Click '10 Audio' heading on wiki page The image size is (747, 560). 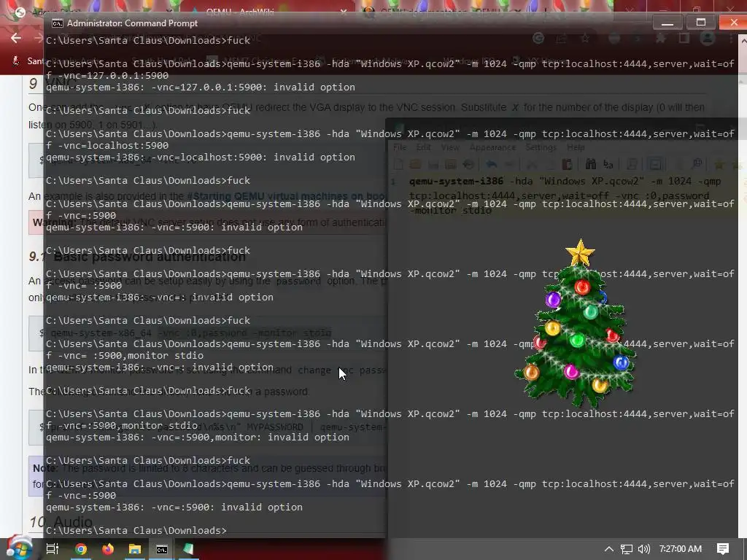(x=61, y=522)
